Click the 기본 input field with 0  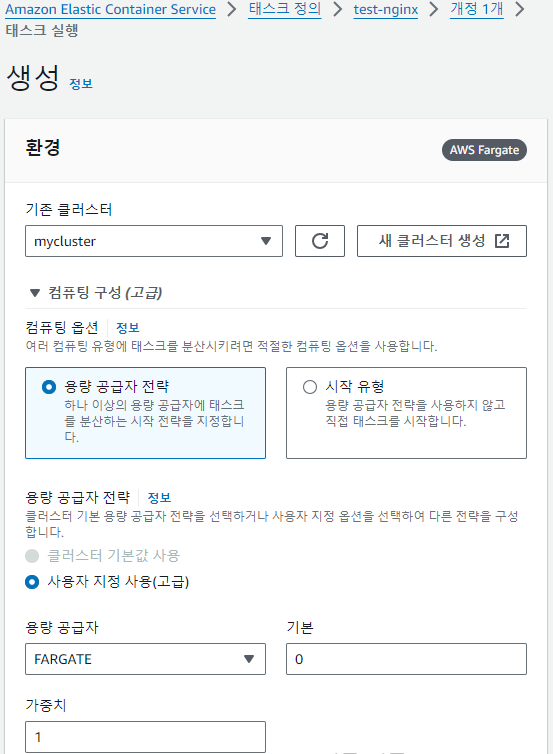(406, 659)
